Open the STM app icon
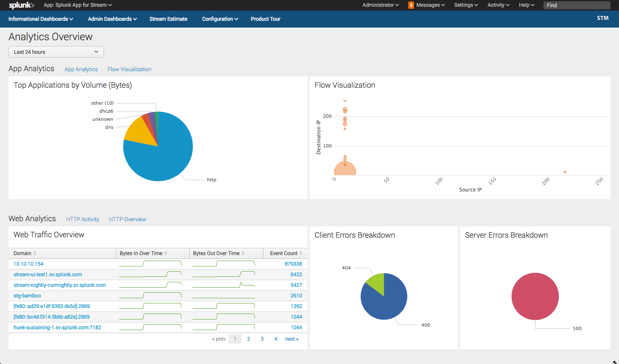This screenshot has height=364, width=619. pos(602,19)
